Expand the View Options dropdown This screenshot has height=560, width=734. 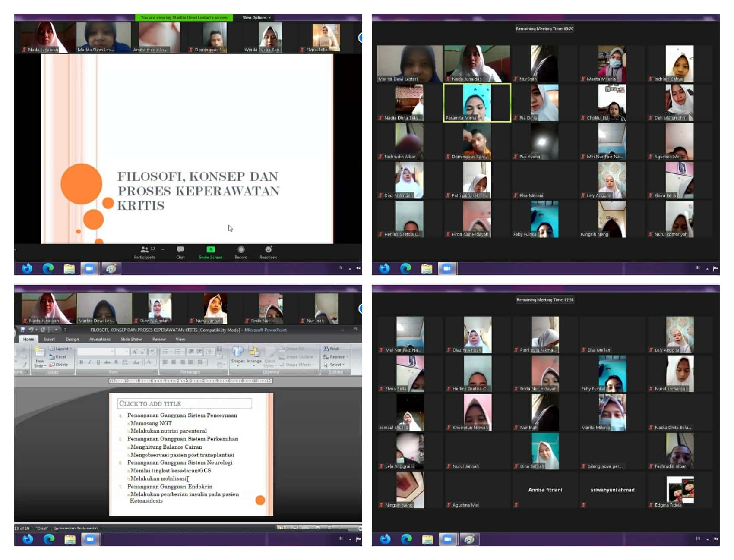tap(256, 18)
